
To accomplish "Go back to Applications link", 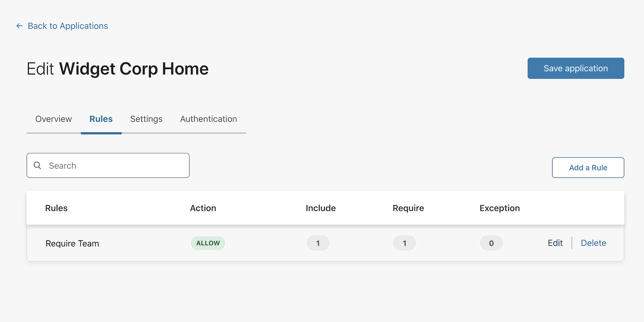I will coord(68,26).
